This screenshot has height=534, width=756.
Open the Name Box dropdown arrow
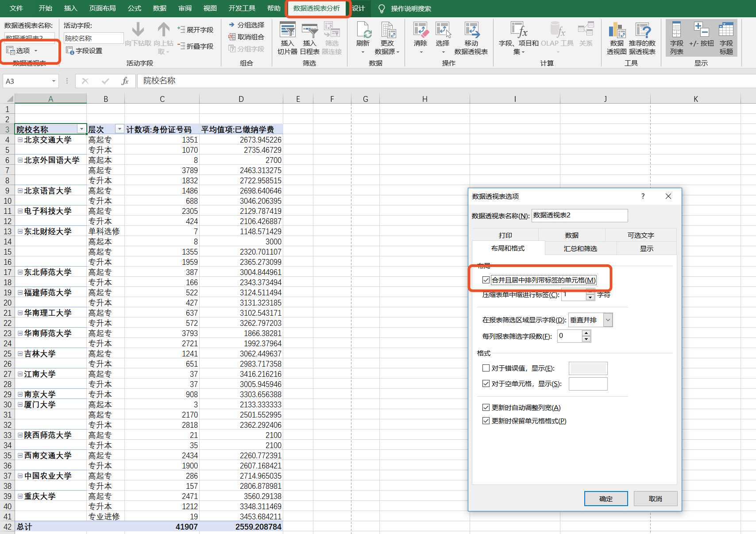click(x=54, y=81)
